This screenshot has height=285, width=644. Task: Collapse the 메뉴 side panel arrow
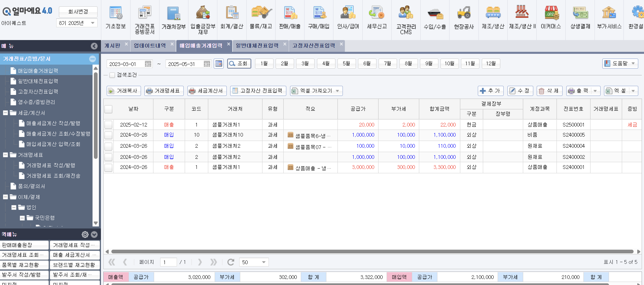coord(94,46)
